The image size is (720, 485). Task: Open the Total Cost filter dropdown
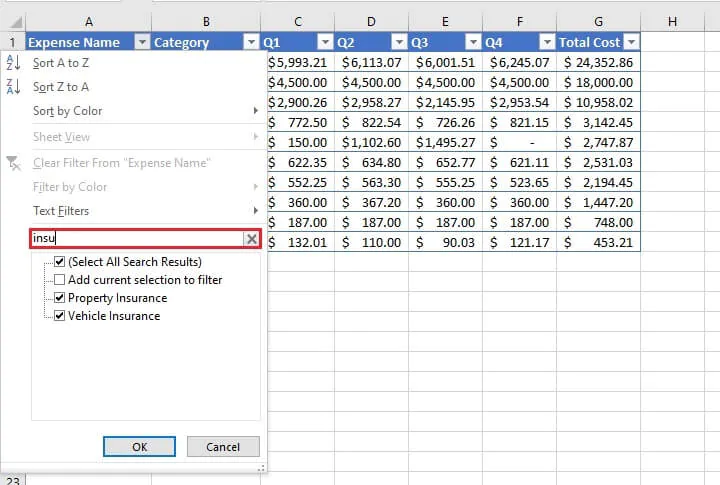click(632, 42)
